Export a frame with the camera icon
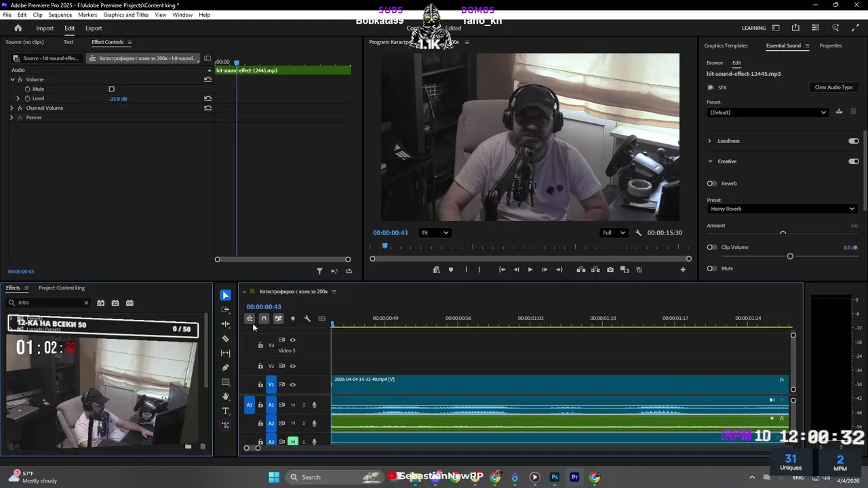 pyautogui.click(x=610, y=270)
